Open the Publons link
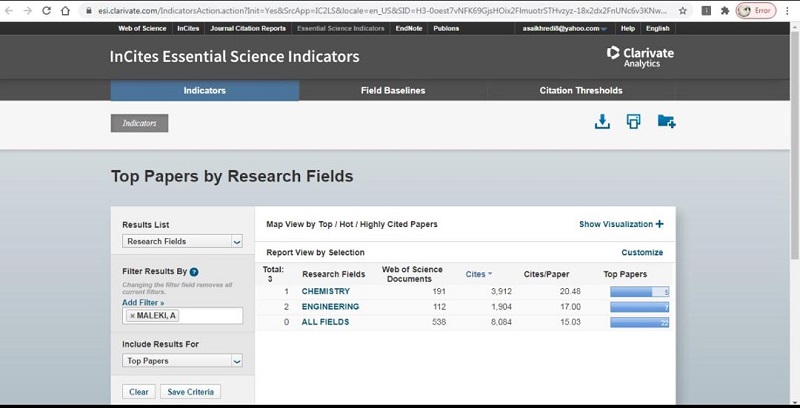The height and width of the screenshot is (408, 800). pos(446,29)
